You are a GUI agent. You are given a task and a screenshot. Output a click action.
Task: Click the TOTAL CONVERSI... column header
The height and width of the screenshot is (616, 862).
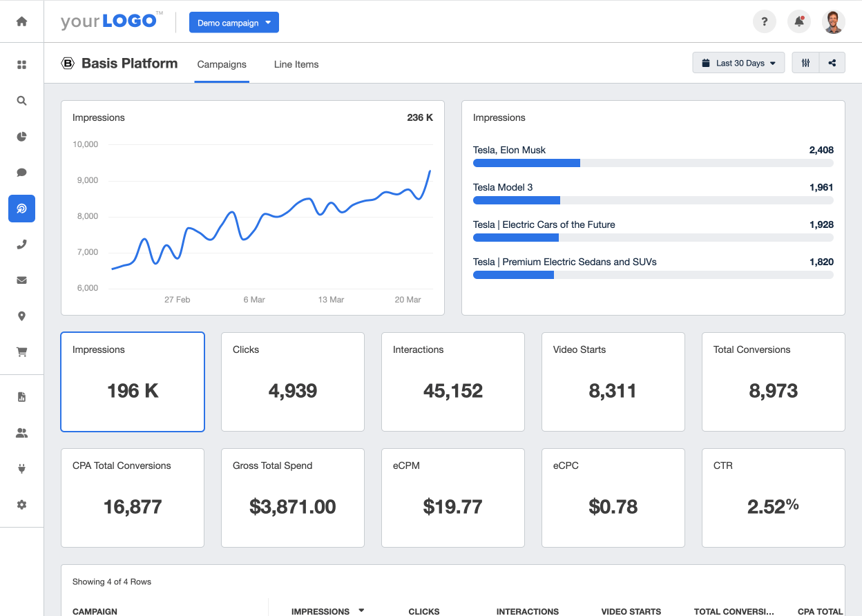[x=734, y=611]
